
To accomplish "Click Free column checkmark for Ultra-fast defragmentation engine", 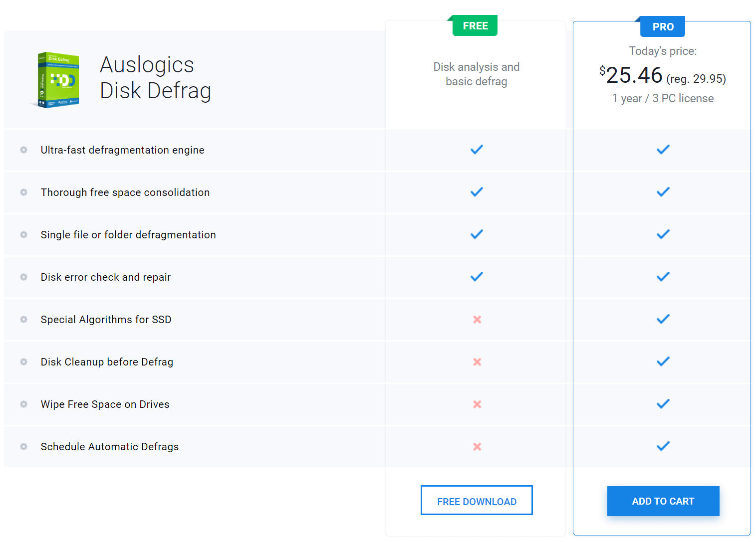I will pos(477,150).
